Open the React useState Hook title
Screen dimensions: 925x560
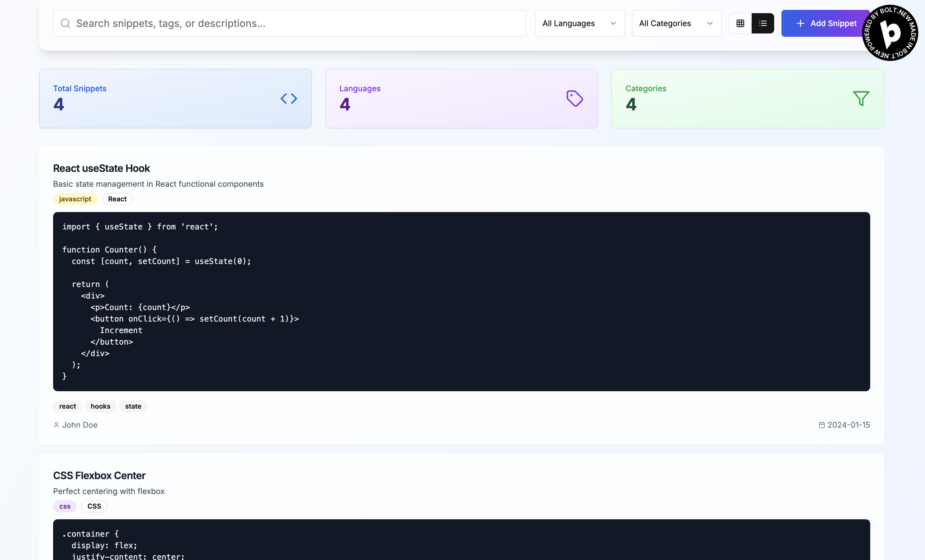101,168
